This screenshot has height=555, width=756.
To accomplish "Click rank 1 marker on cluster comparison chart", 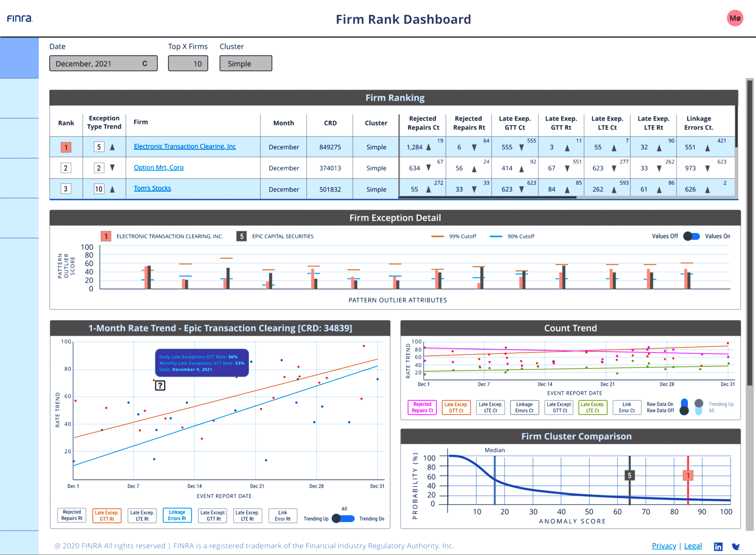I will pyautogui.click(x=688, y=475).
